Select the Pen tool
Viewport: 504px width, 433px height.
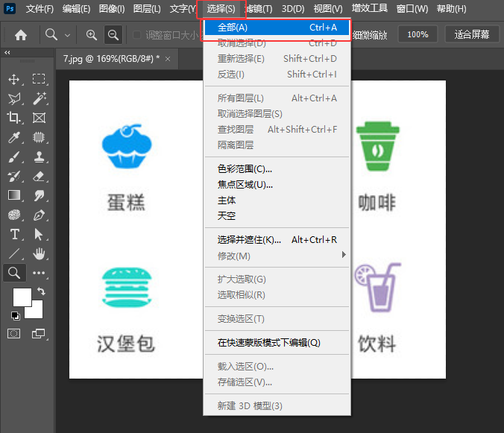point(39,215)
